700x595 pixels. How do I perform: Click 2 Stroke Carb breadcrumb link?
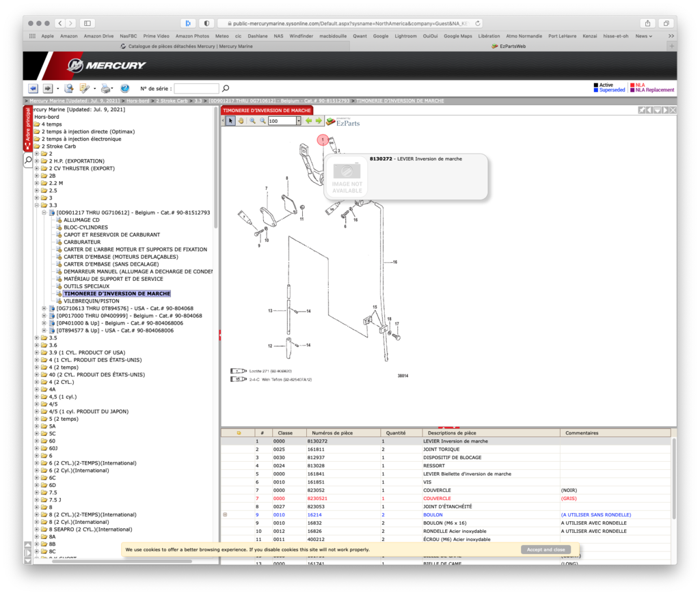click(x=172, y=101)
